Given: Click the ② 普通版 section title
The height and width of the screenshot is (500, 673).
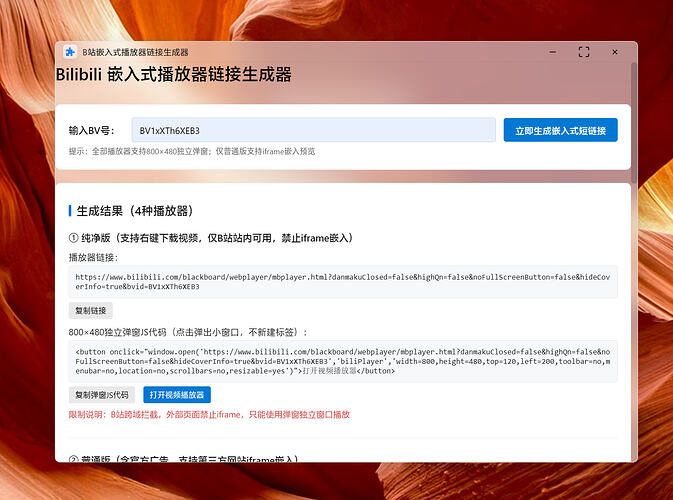Looking at the screenshot, I should coord(183,459).
